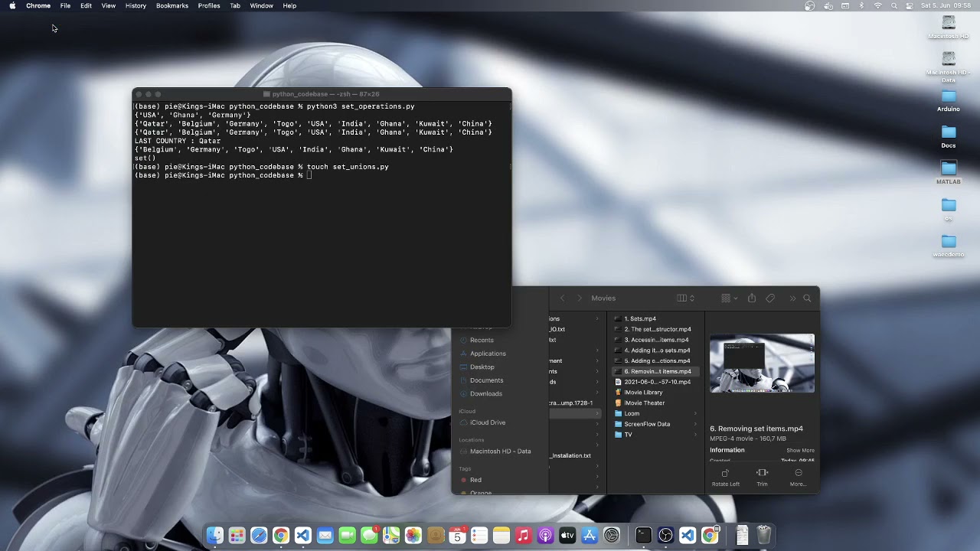Show hidden toolbar items via double-chevron

coord(792,298)
